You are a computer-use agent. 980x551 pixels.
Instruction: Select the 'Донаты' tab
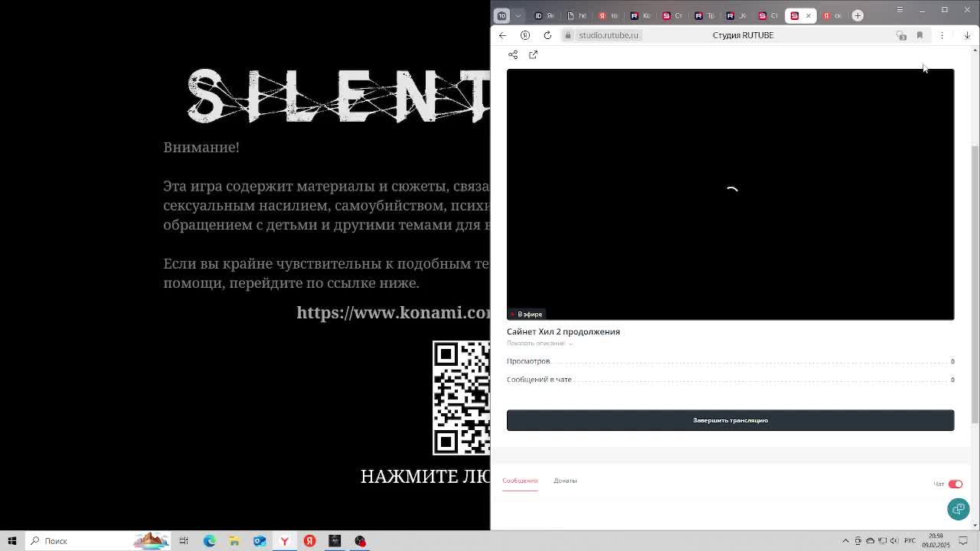pos(565,481)
